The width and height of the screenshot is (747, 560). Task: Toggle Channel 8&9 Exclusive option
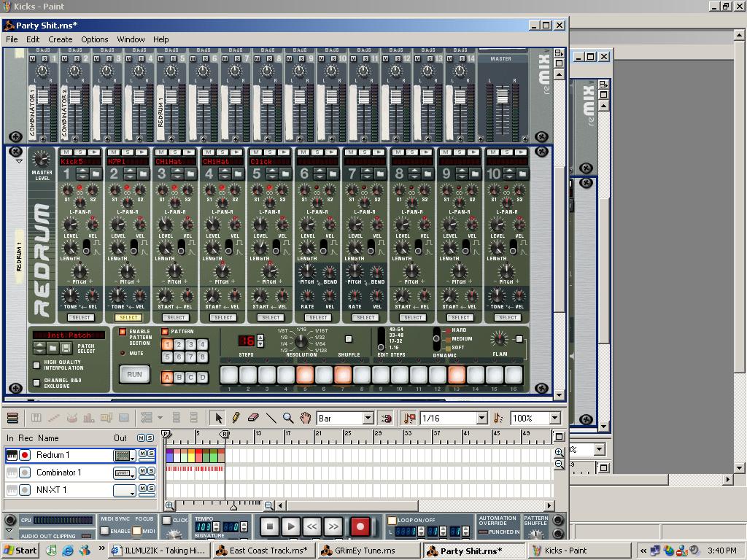point(36,382)
